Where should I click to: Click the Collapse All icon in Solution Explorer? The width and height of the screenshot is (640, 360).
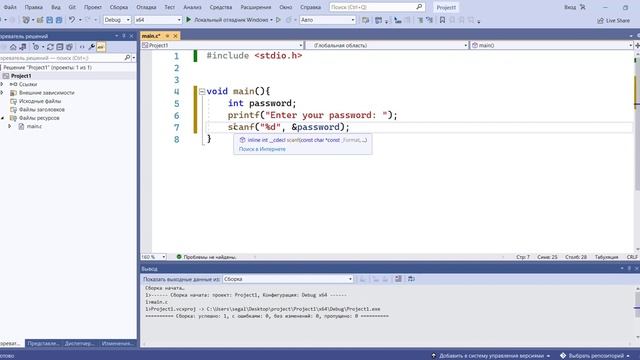(x=60, y=47)
